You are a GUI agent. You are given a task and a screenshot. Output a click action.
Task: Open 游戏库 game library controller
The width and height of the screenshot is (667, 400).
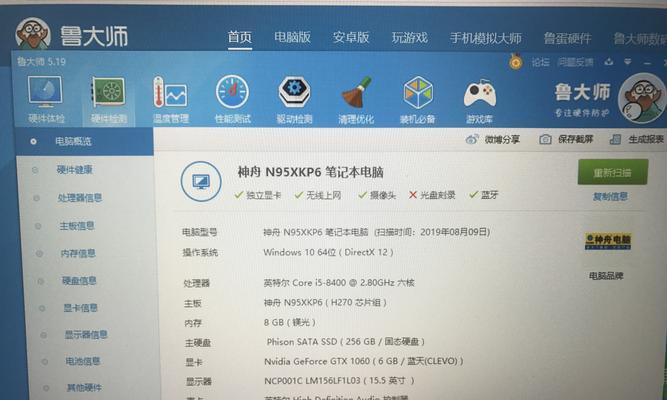[479, 101]
